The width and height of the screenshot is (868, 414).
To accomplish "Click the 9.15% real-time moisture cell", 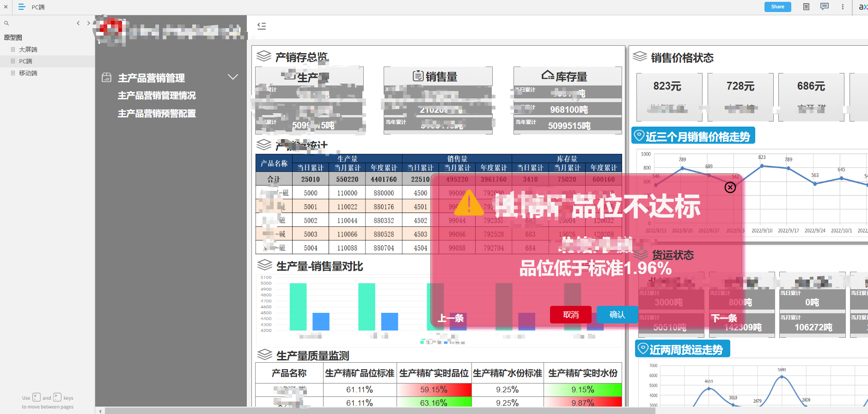I will (583, 390).
